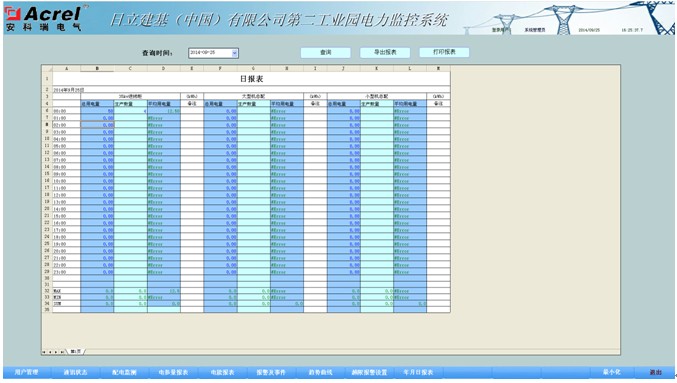
Task: Go to first sheet navigation arrow
Action: click(x=44, y=352)
